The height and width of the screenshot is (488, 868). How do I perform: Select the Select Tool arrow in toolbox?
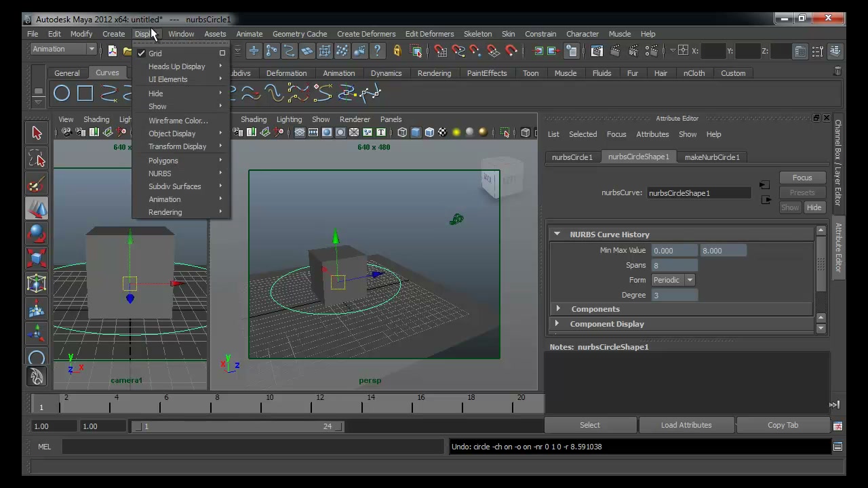37,133
